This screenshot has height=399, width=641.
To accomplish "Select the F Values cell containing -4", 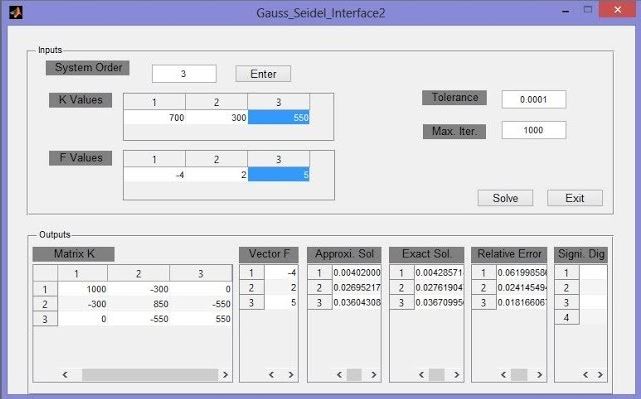I will 155,175.
